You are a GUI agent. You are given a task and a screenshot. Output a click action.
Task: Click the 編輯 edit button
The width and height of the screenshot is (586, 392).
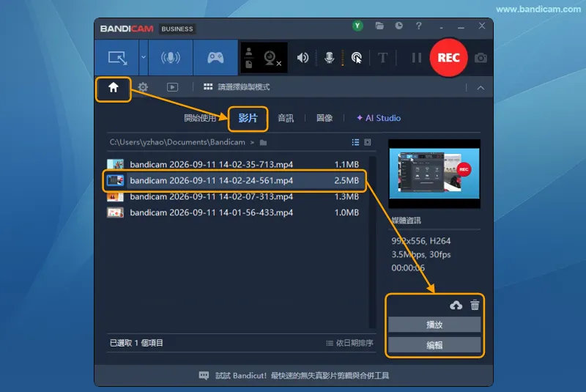pos(434,345)
